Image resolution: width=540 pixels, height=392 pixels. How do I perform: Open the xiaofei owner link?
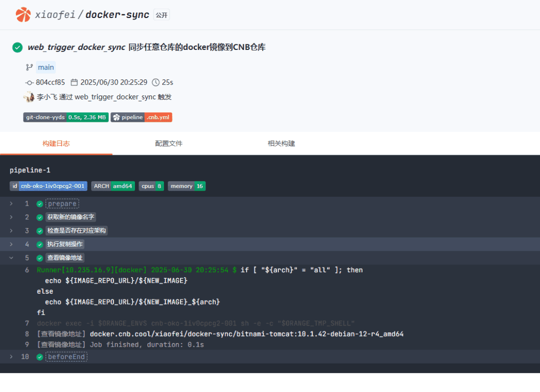tap(55, 15)
